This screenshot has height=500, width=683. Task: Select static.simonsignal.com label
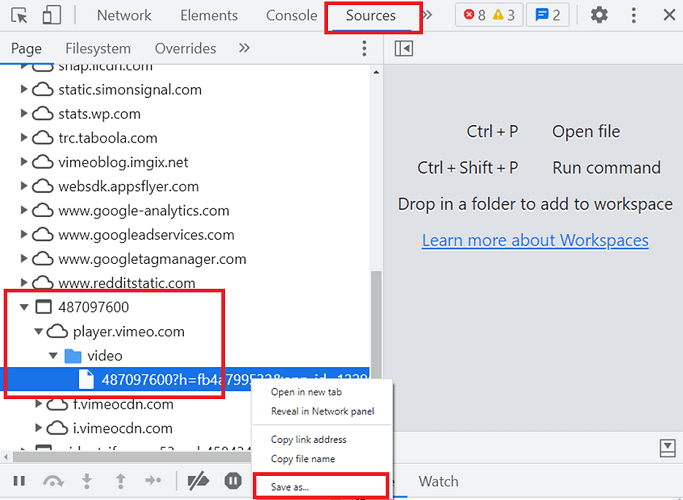tap(130, 90)
